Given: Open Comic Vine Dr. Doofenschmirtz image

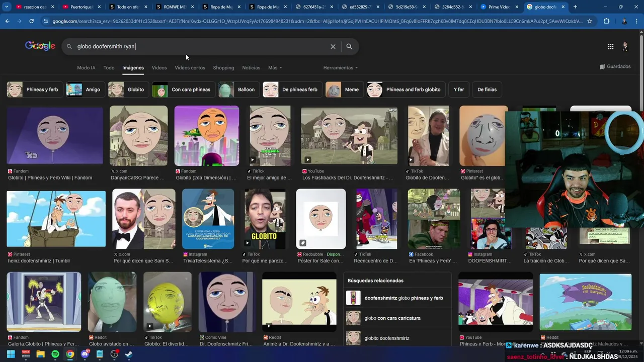Looking at the screenshot, I should pyautogui.click(x=227, y=302).
